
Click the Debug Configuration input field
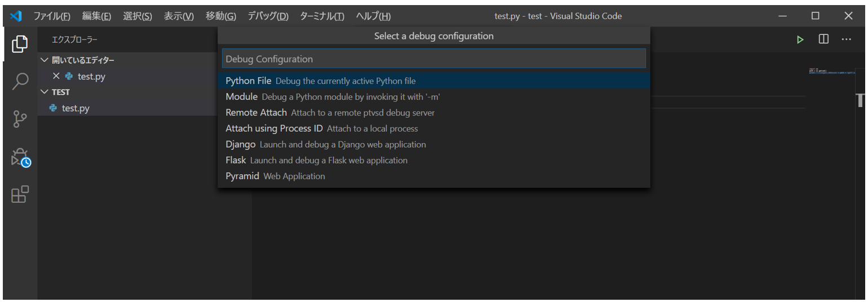tap(433, 59)
